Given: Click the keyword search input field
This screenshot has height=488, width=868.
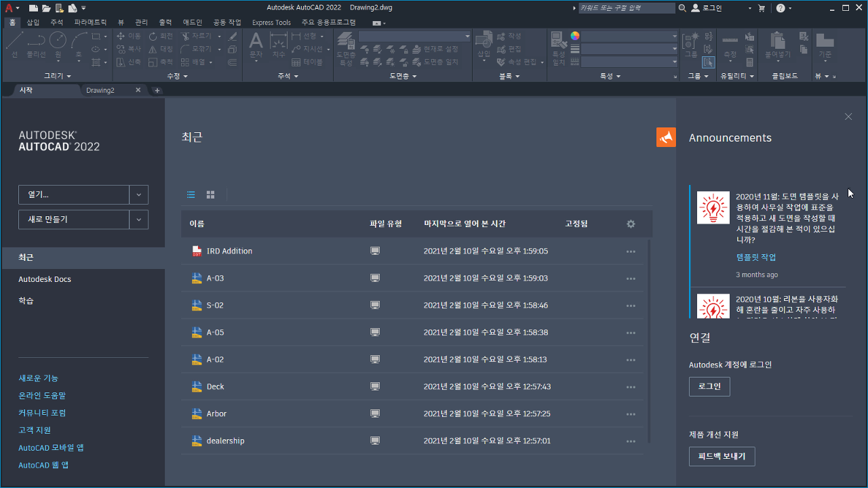Looking at the screenshot, I should pyautogui.click(x=627, y=8).
